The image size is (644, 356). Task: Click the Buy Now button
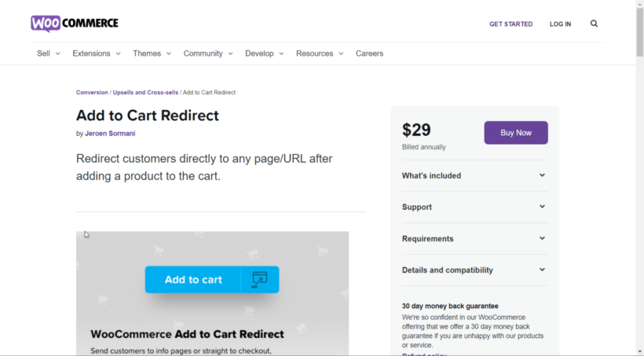516,133
